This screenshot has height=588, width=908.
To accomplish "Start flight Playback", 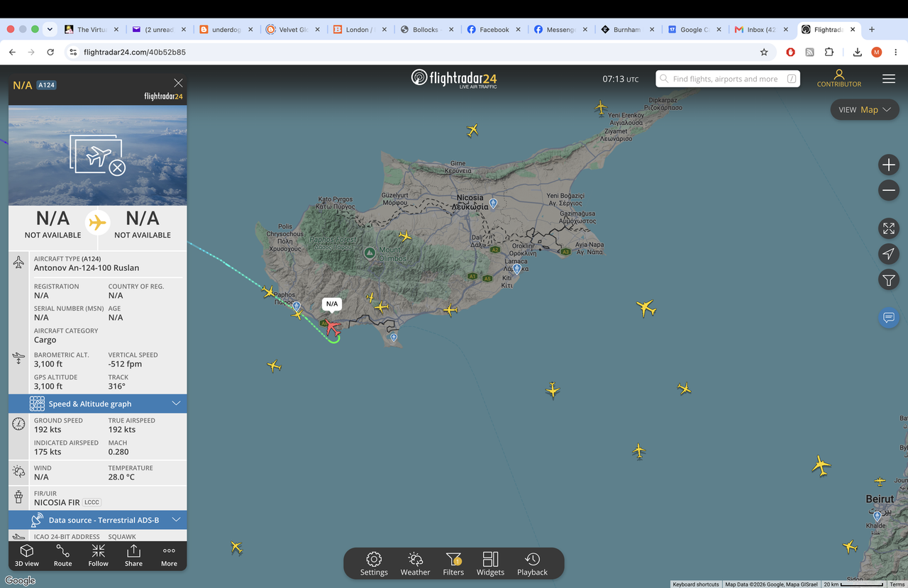I will 532,564.
